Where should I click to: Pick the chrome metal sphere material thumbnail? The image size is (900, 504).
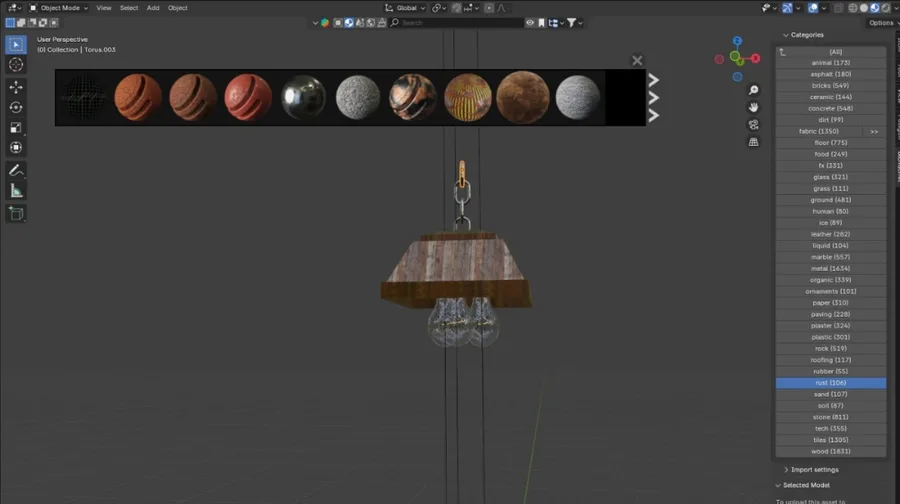click(x=303, y=97)
